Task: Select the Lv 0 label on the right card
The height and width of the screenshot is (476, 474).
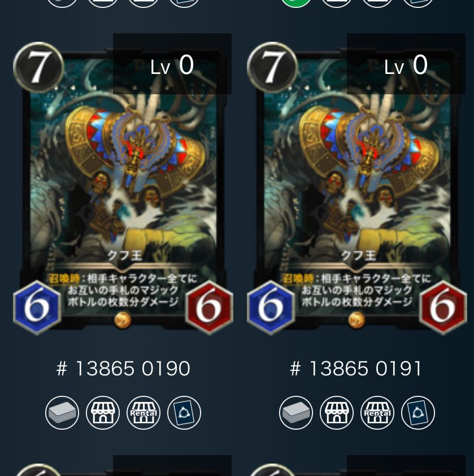Action: coord(406,65)
